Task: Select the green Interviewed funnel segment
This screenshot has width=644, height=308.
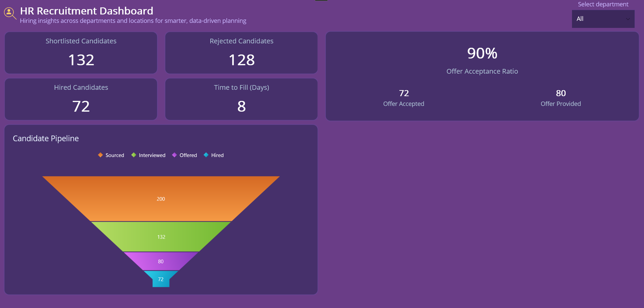Action: (161, 237)
